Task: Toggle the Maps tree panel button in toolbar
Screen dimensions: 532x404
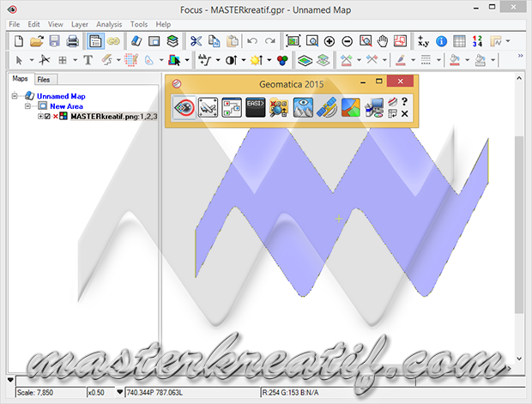Action: point(95,41)
